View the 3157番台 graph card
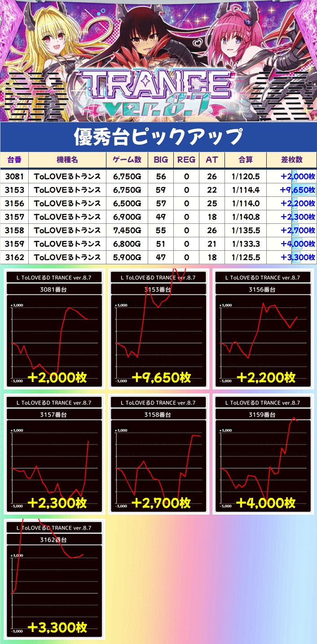 54,454
